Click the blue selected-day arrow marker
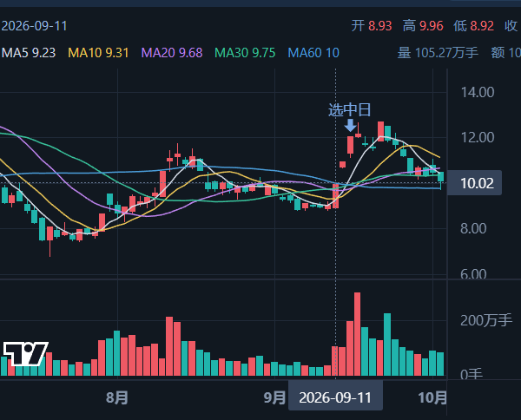The image size is (521, 420). (350, 126)
